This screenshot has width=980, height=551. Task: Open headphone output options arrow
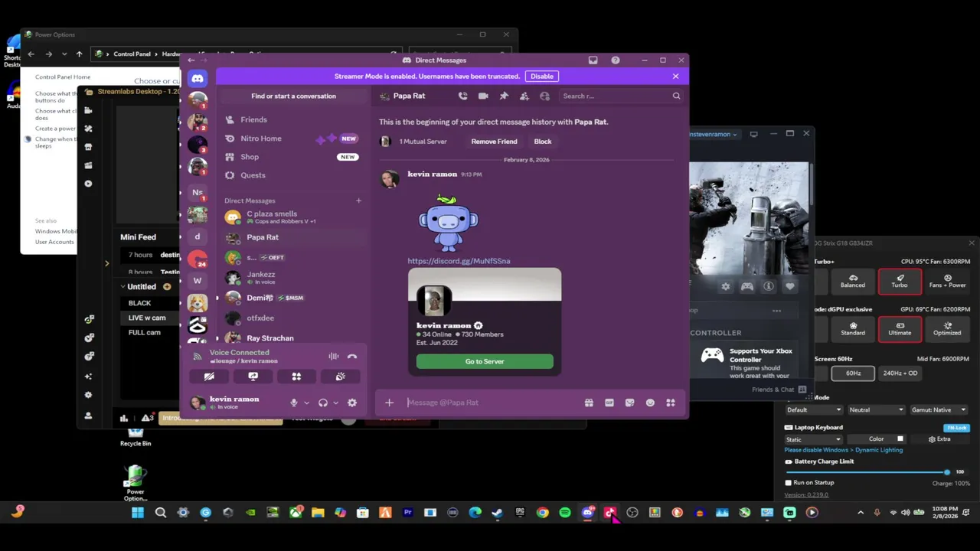tap(335, 403)
